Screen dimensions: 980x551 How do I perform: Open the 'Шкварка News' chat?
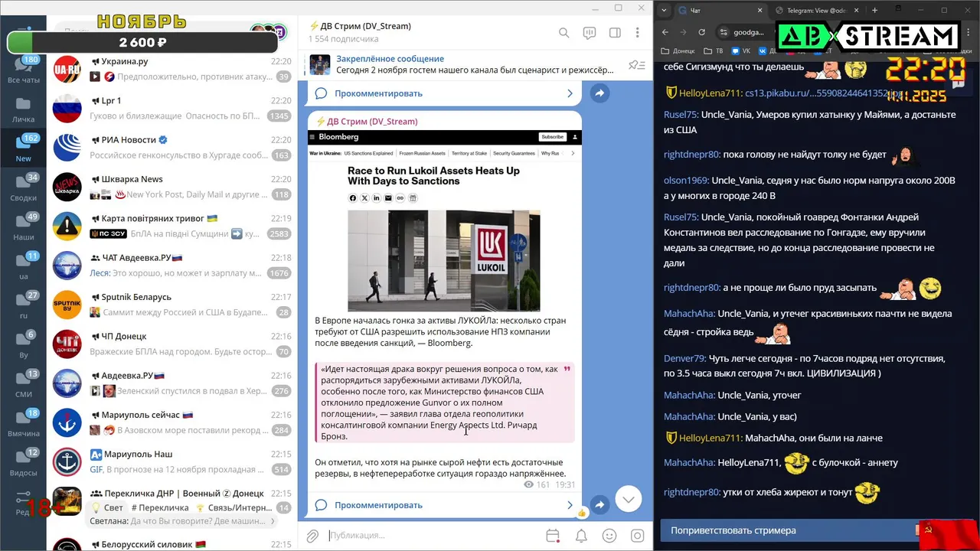coord(172,187)
